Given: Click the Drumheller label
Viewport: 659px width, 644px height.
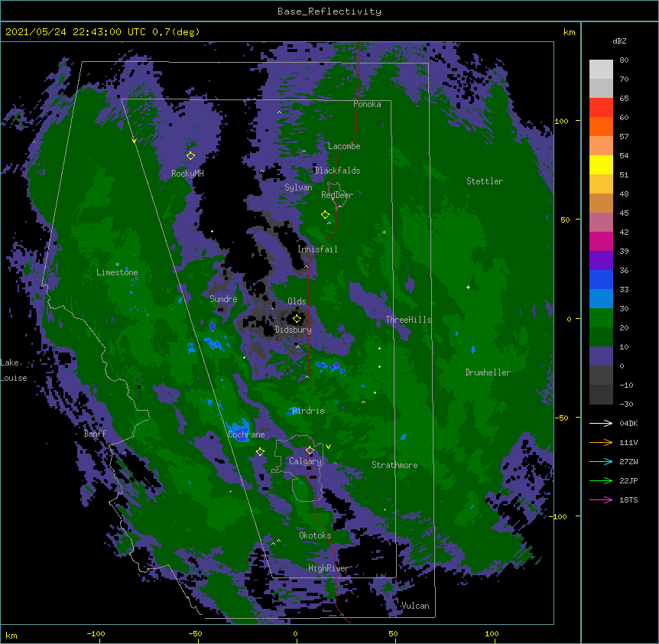Looking at the screenshot, I should point(488,372).
